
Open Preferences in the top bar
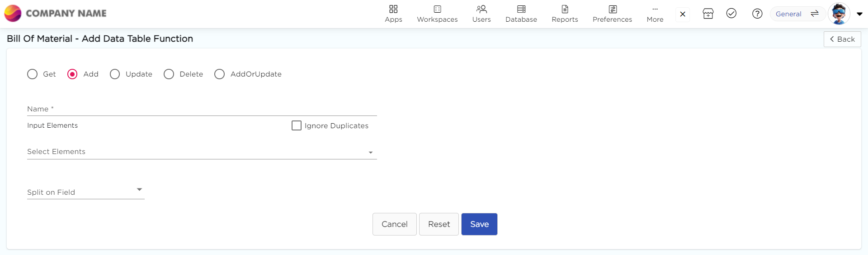[x=612, y=10]
